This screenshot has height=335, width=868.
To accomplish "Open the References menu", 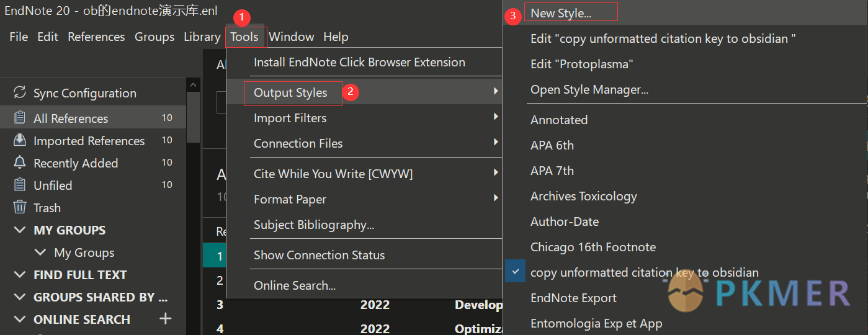I will (96, 37).
